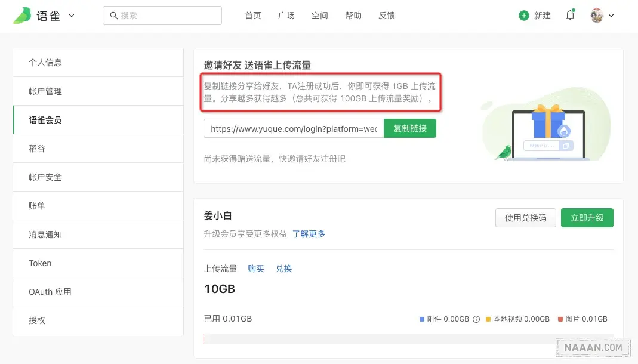Click the red legend dot for 图片
Image resolution: width=638 pixels, height=364 pixels.
tap(559, 319)
